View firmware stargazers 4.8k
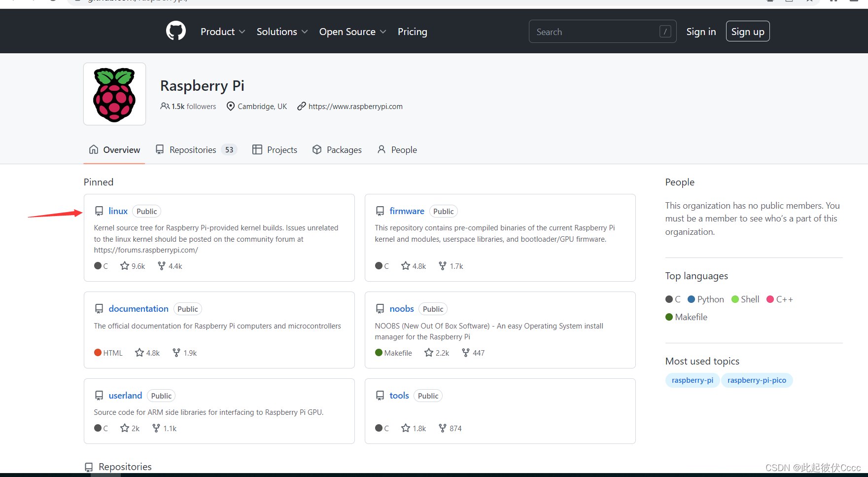The height and width of the screenshot is (477, 868). (414, 266)
